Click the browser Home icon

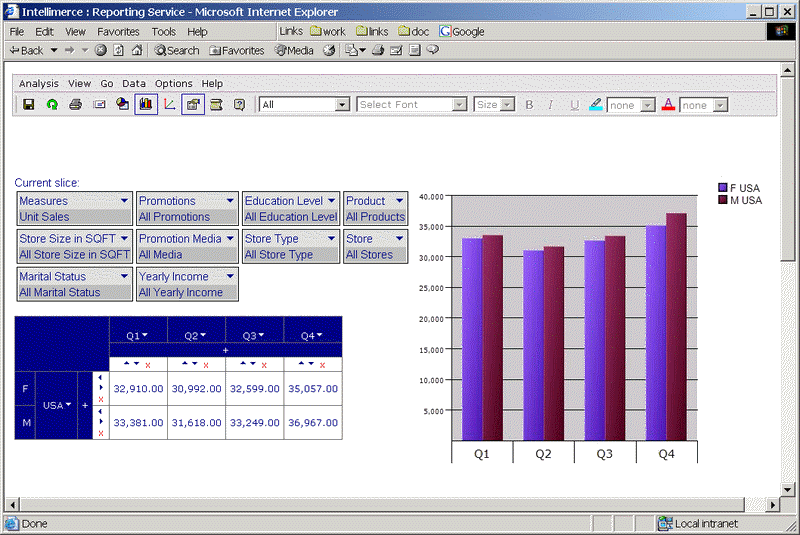pyautogui.click(x=137, y=50)
